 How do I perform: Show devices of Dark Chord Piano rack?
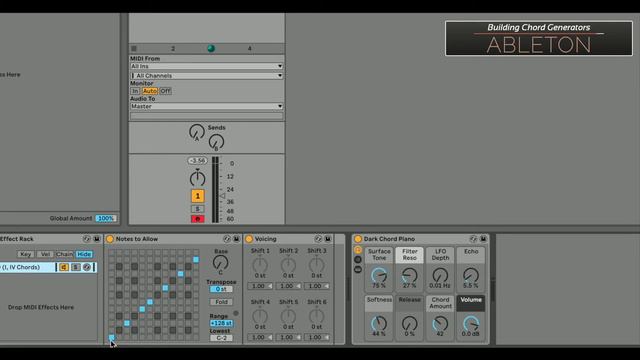(x=358, y=269)
